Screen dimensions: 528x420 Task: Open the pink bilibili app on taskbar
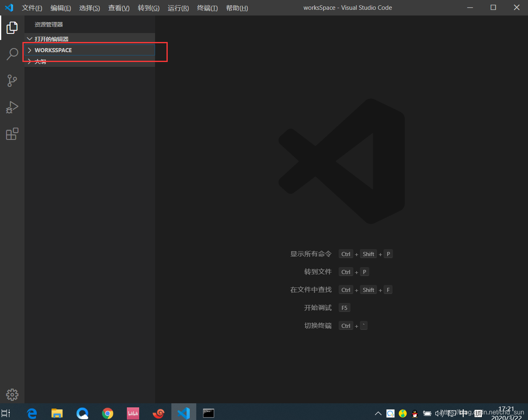click(133, 413)
